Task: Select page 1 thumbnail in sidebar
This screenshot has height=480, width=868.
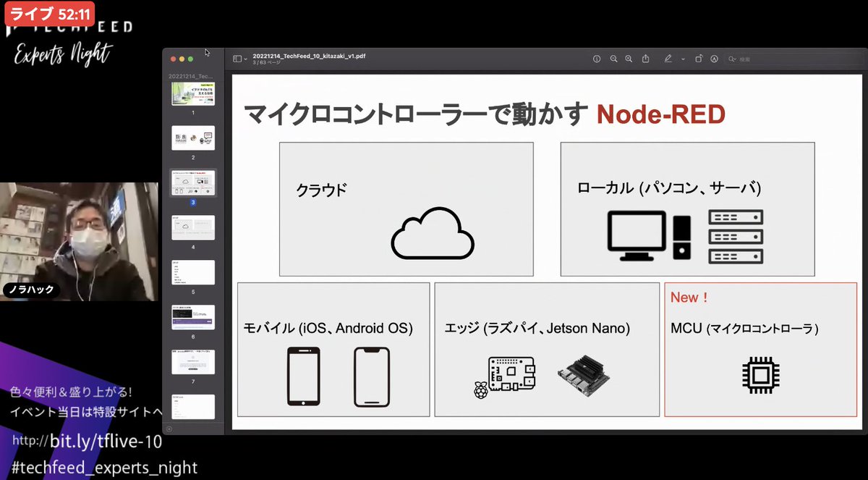Action: click(193, 94)
